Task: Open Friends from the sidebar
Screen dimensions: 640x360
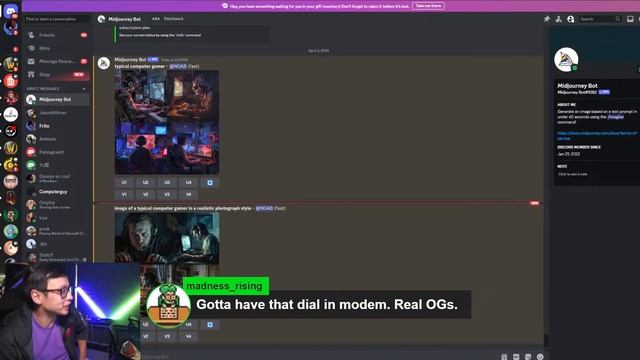Action: coord(56,35)
